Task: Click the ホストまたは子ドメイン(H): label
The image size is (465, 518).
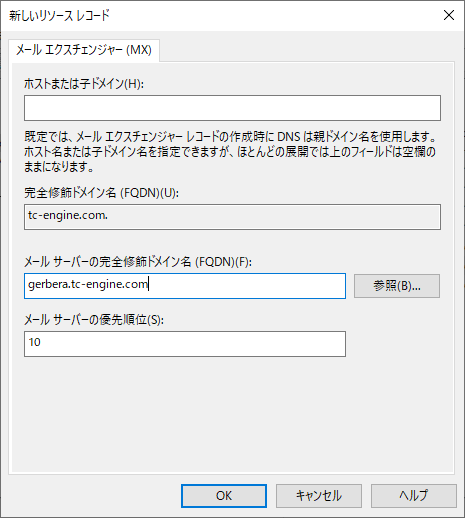Action: tap(84, 84)
